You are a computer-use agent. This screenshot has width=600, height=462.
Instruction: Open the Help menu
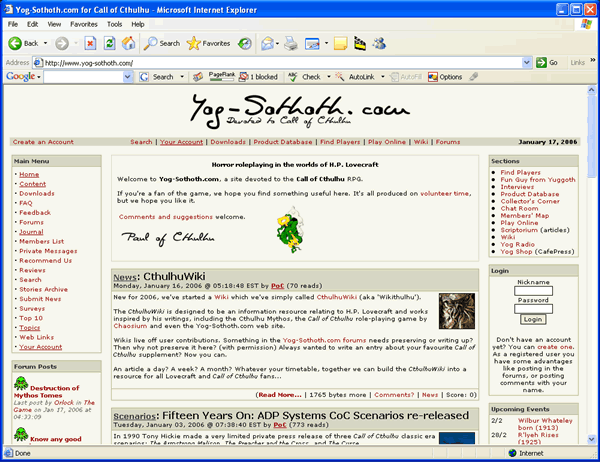(x=138, y=24)
